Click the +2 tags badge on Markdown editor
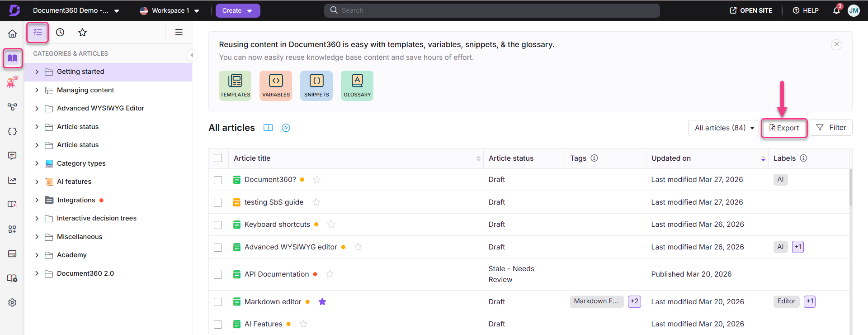Screen dimensions: 868x335 [634, 301]
